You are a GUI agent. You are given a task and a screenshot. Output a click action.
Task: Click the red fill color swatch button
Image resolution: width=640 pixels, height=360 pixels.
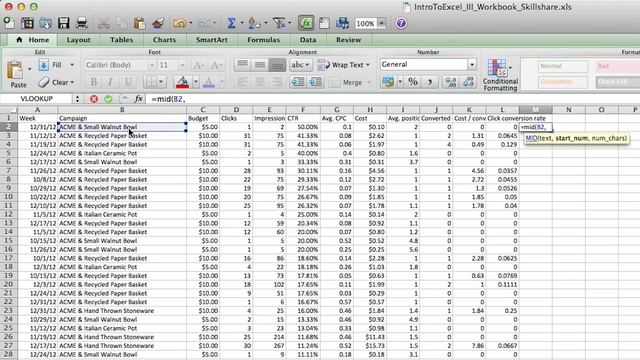[x=182, y=82]
